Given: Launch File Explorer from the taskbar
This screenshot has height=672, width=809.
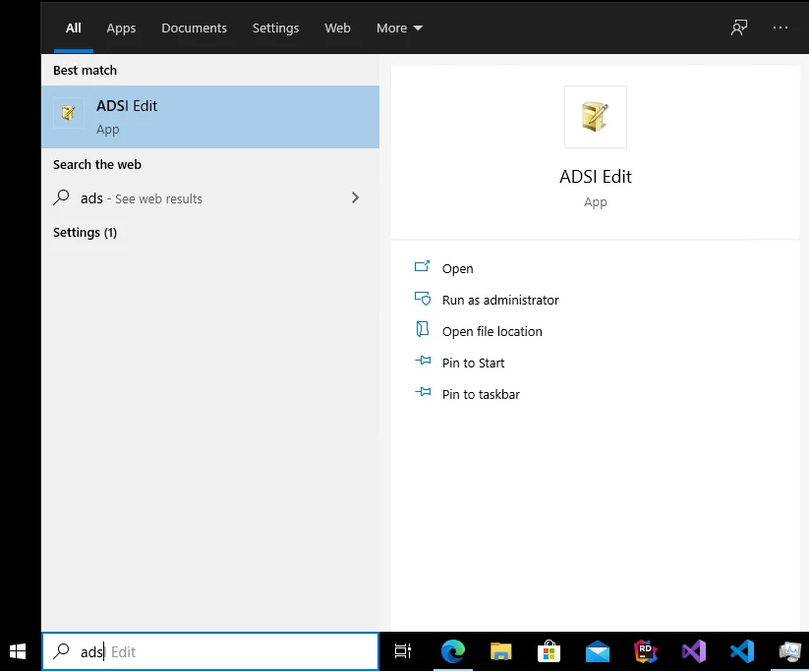Looking at the screenshot, I should (x=501, y=651).
